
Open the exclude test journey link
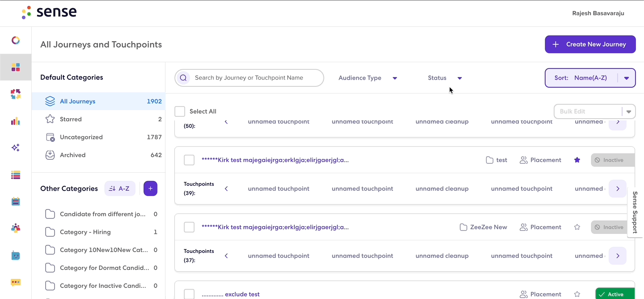[x=231, y=294]
